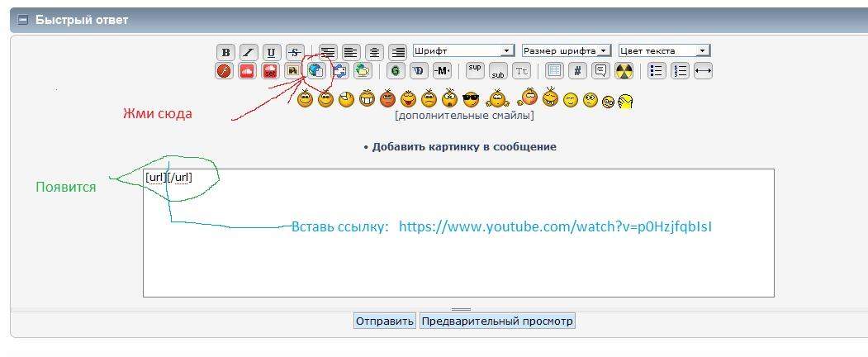Click inside the message text area
This screenshot has height=357, width=868.
(458, 233)
